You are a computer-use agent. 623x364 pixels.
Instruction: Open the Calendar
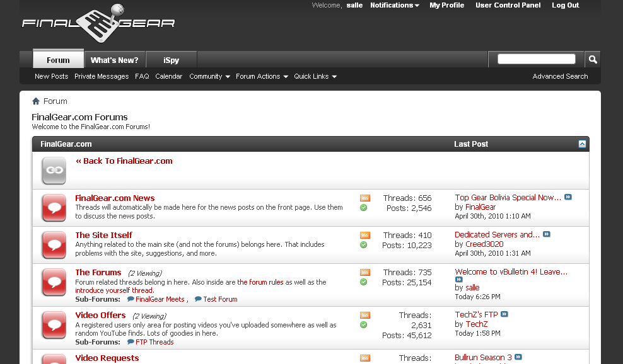(168, 76)
